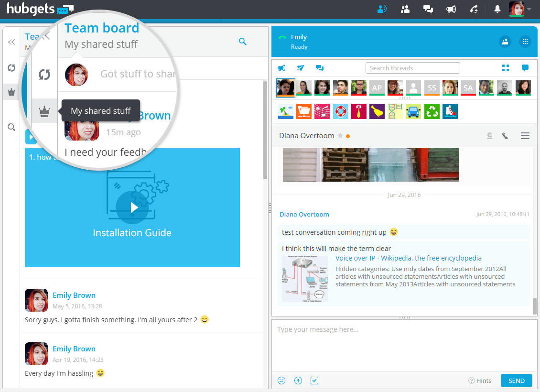This screenshot has width=540, height=392.
Task: Start a voice call with Diana Overtoom
Action: tap(505, 136)
